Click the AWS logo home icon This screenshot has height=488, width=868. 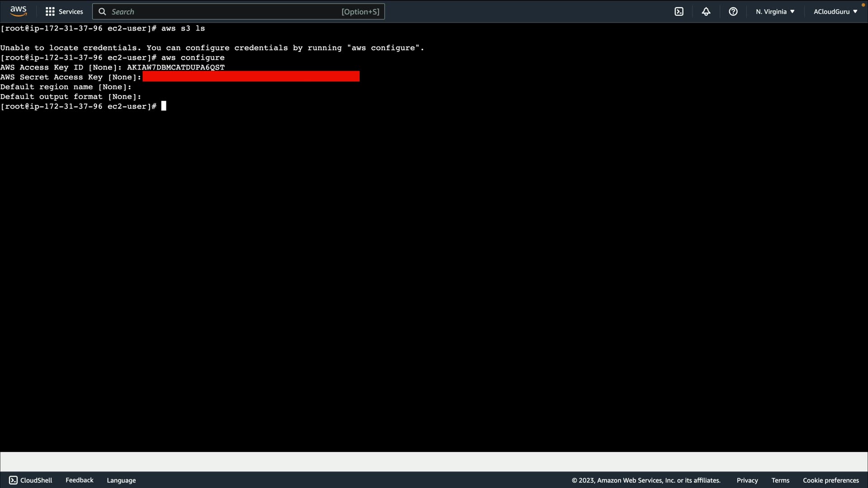coord(19,11)
